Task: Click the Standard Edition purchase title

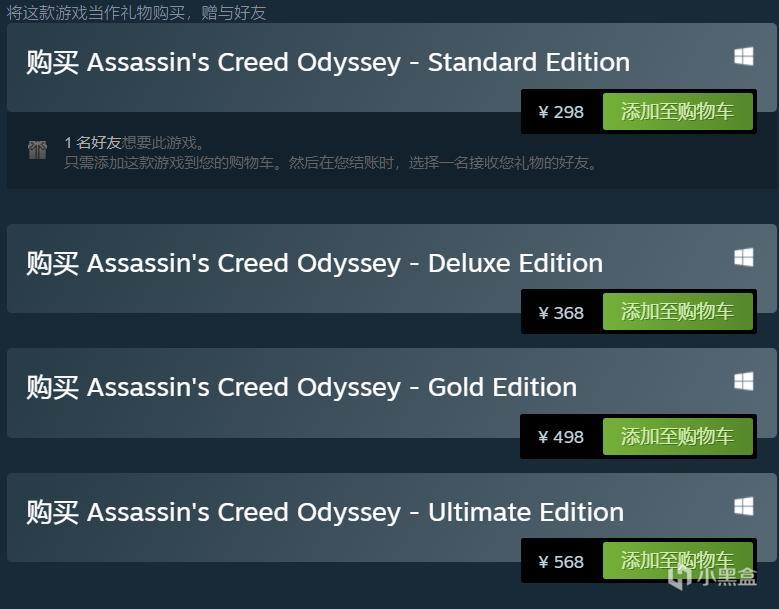Action: tap(328, 63)
